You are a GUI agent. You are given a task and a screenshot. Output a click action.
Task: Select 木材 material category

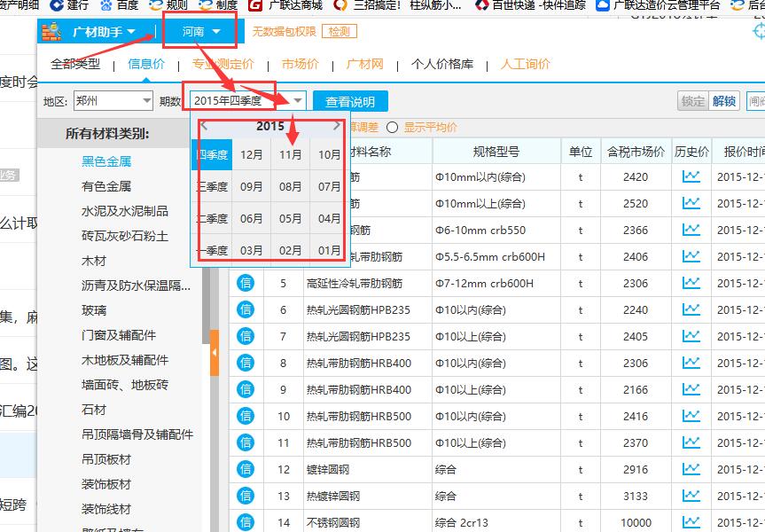coord(94,261)
